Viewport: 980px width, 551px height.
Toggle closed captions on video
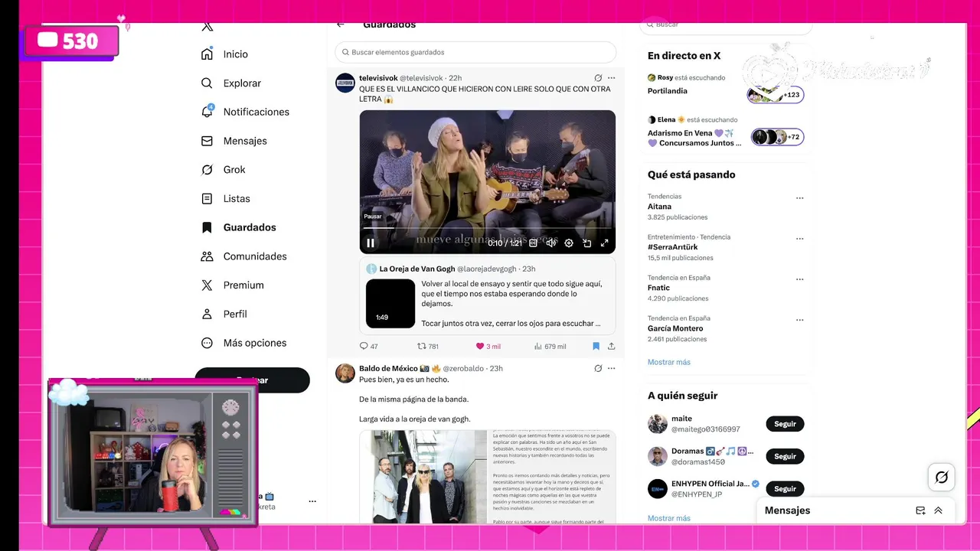534,243
